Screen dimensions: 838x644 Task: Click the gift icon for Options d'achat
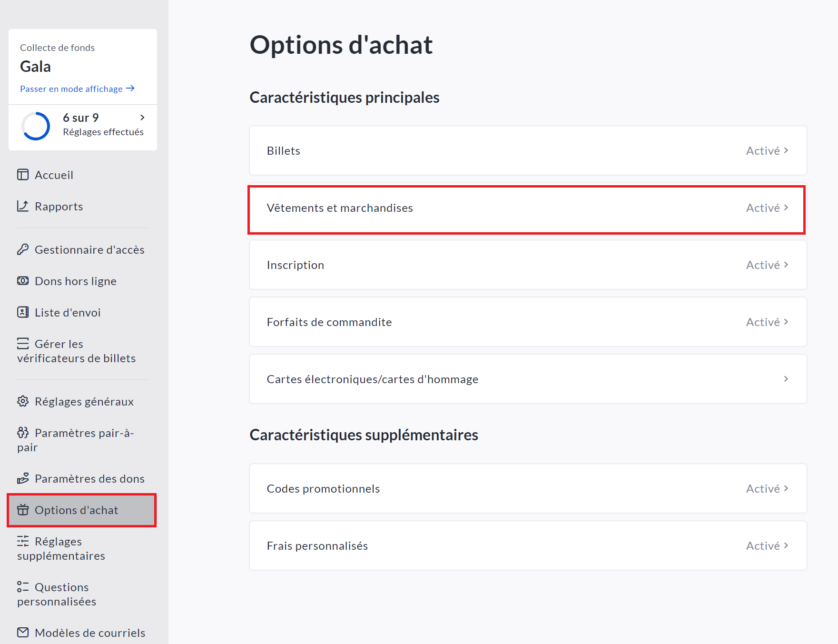[23, 510]
